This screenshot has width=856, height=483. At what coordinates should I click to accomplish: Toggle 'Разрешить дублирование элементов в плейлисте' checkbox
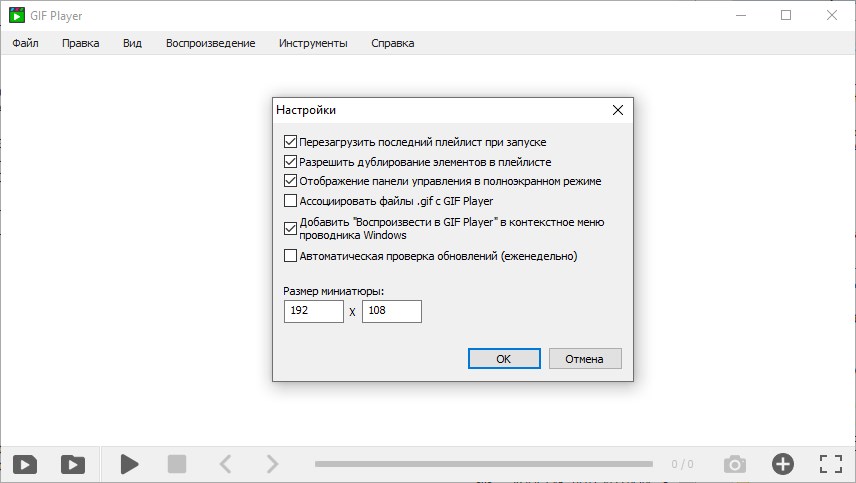290,162
